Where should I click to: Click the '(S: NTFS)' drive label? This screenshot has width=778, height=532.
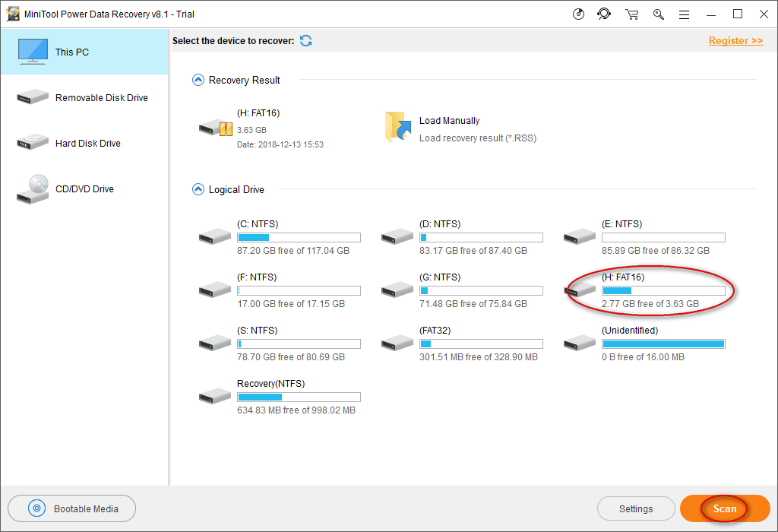(257, 331)
